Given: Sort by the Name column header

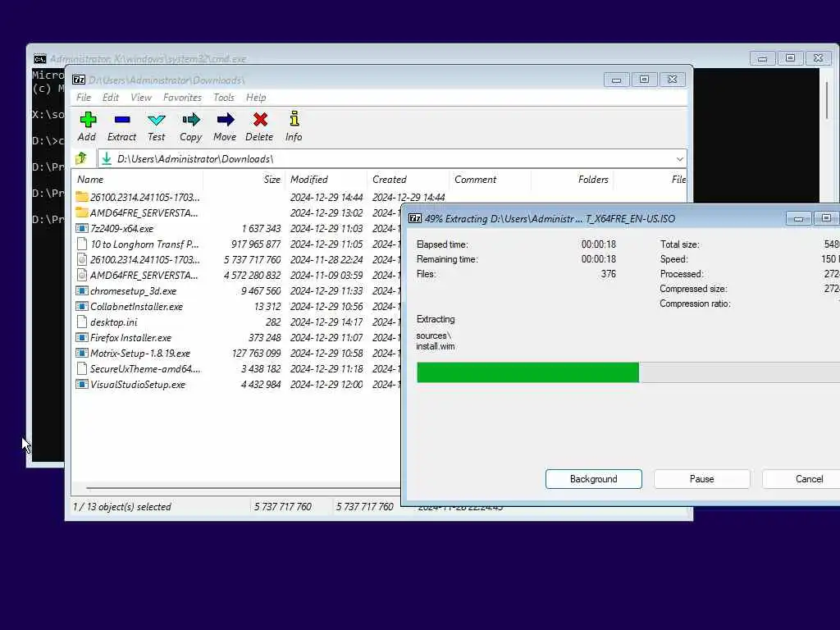Looking at the screenshot, I should click(137, 180).
